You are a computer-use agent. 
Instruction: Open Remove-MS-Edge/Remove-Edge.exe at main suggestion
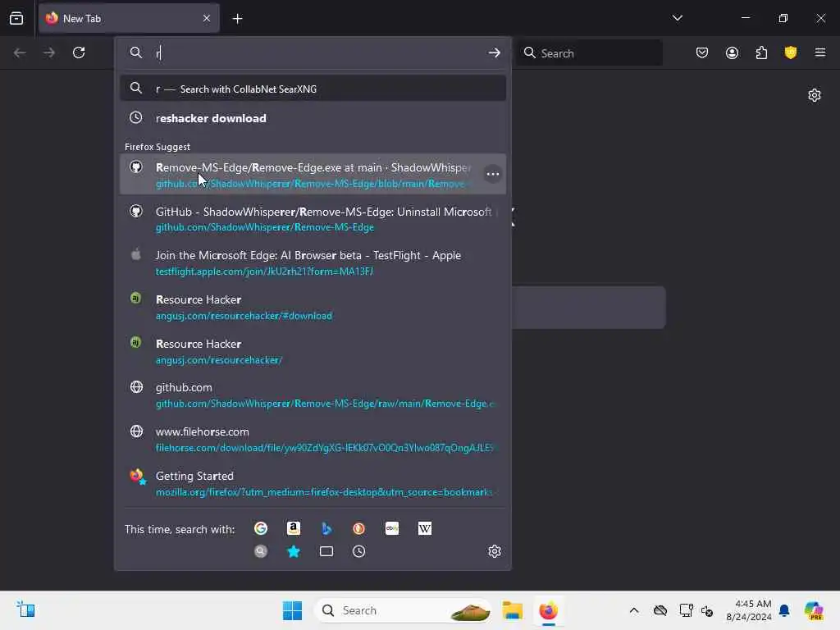coord(313,175)
